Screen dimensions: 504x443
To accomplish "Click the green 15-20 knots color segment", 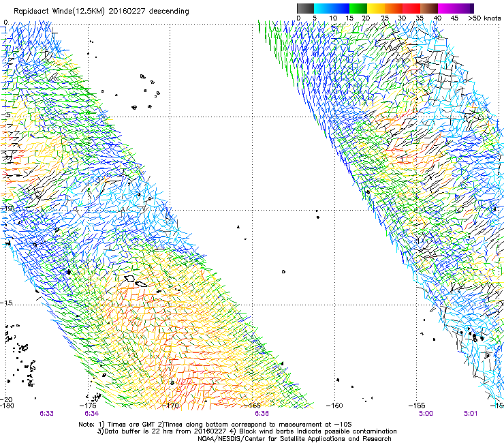I will (358, 8).
